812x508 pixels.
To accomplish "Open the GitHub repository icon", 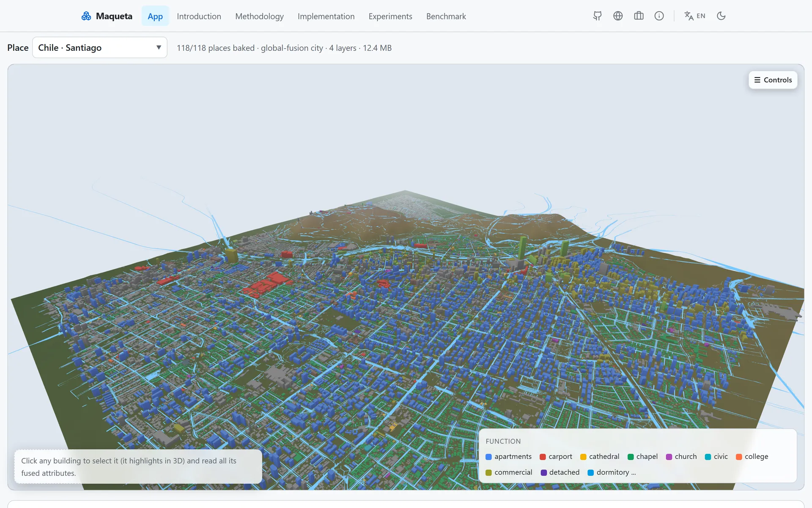I will click(597, 16).
